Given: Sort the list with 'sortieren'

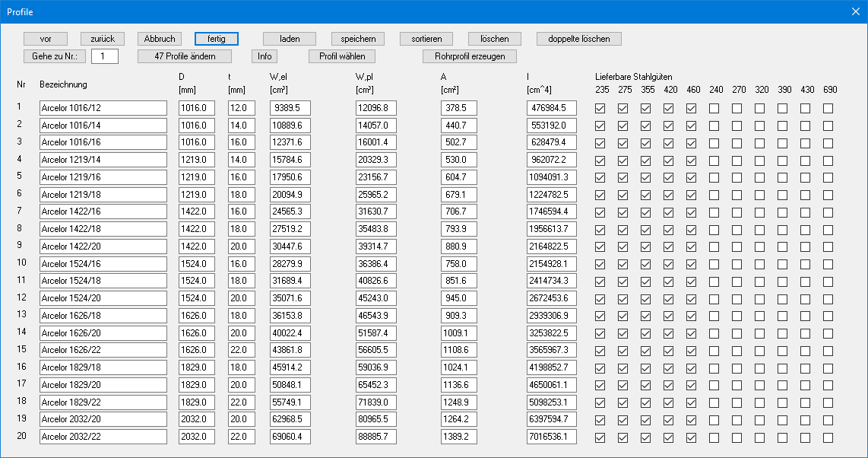Looking at the screenshot, I should pos(426,39).
